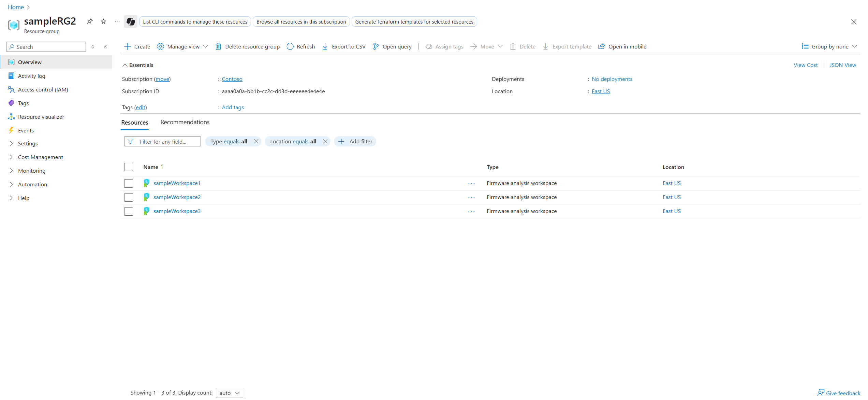The width and height of the screenshot is (868, 400).
Task: Open JSON View link
Action: tap(842, 65)
